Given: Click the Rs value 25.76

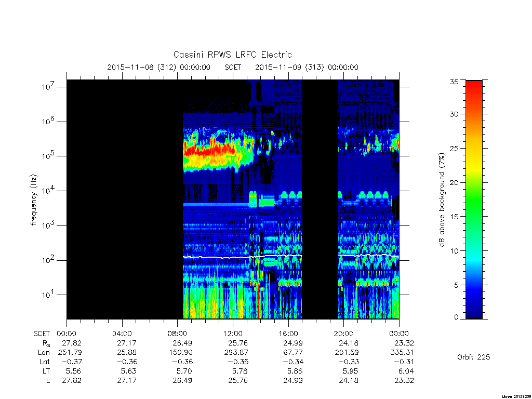Looking at the screenshot, I should [x=238, y=343].
